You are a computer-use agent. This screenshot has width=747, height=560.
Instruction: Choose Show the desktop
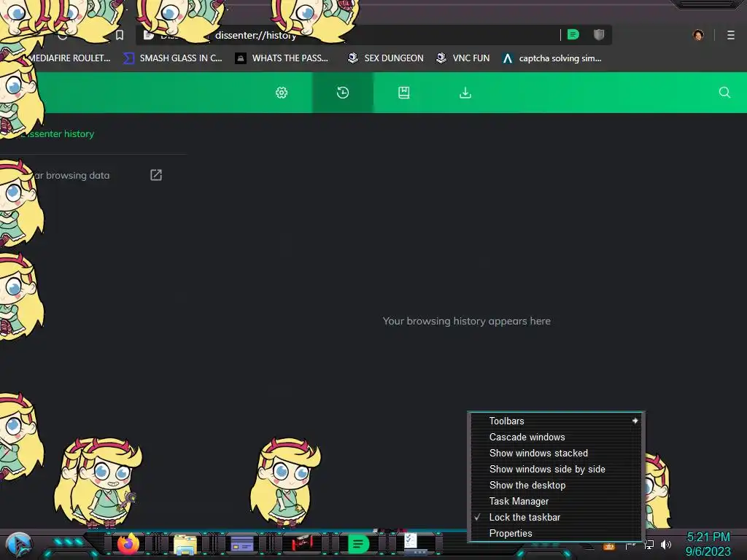click(556, 485)
